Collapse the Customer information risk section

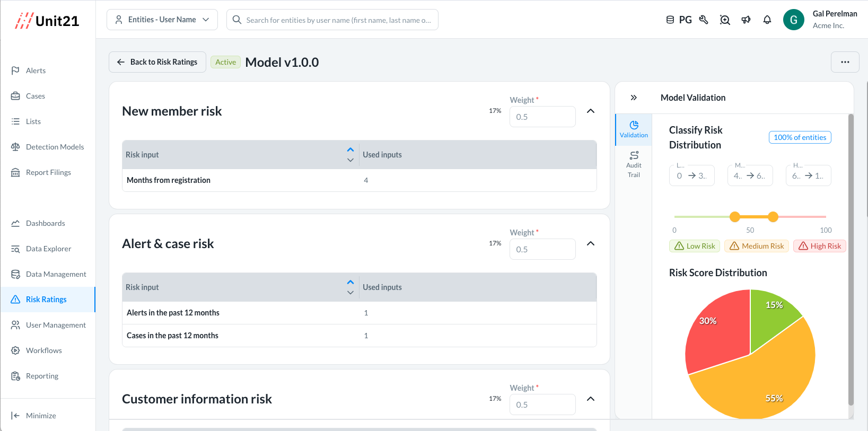tap(591, 399)
